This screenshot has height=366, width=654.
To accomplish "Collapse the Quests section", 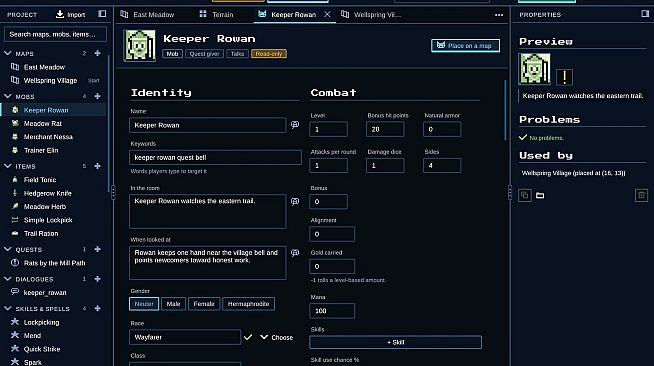I will click(8, 249).
